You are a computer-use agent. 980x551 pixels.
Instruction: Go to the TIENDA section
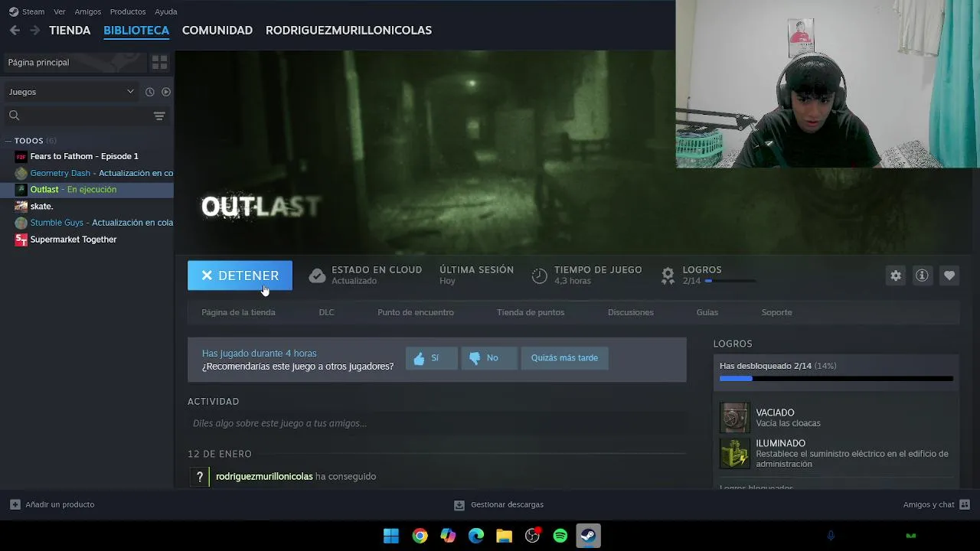(70, 30)
